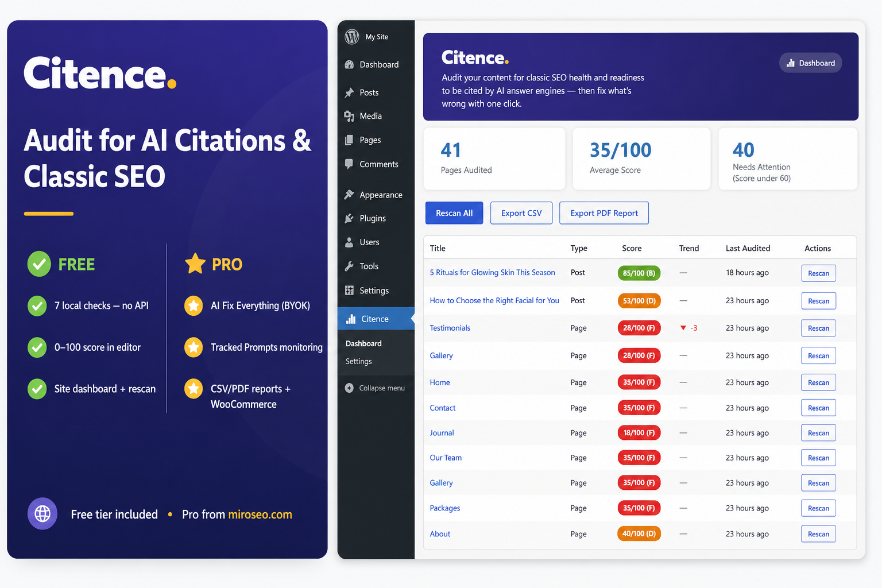Screen dimensions: 882x588
Task: Open Posts via pushpin icon
Action: [x=349, y=92]
